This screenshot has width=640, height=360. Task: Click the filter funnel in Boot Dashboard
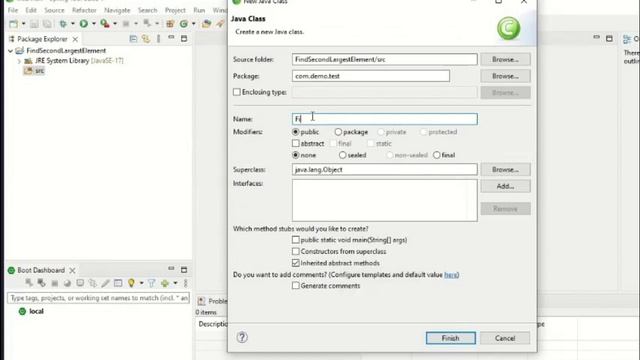click(151, 282)
